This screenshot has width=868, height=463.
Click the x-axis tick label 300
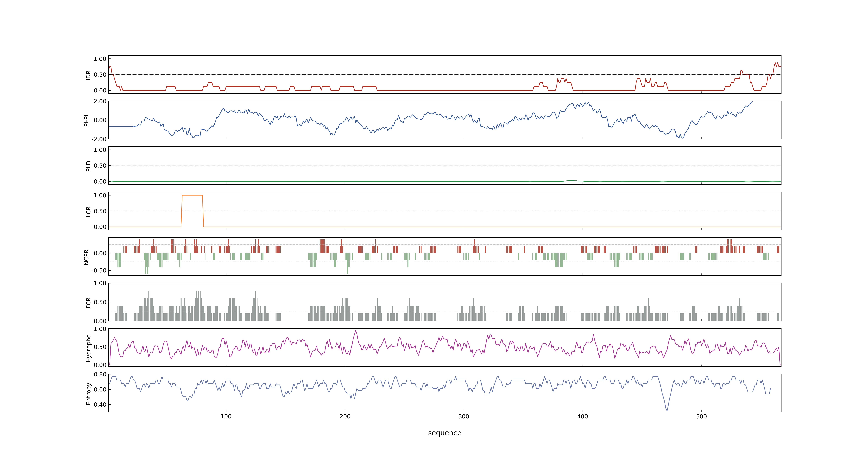[464, 416]
